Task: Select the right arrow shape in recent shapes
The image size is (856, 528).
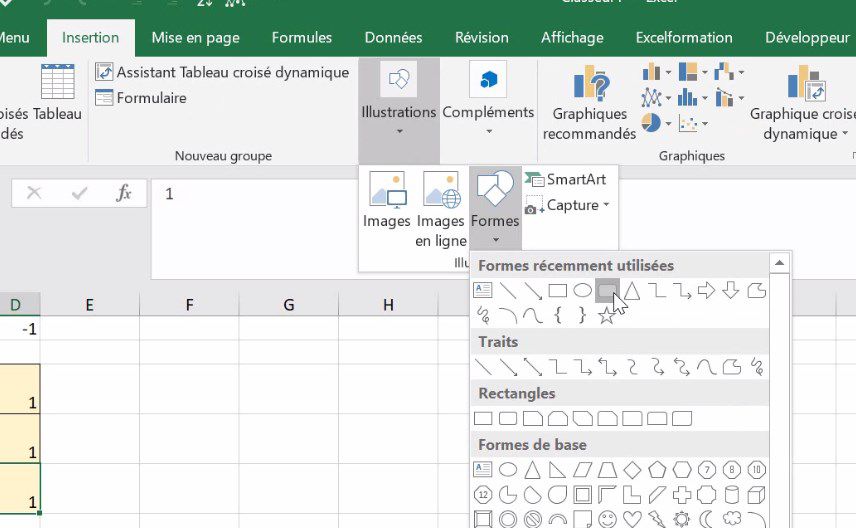Action: (x=706, y=291)
